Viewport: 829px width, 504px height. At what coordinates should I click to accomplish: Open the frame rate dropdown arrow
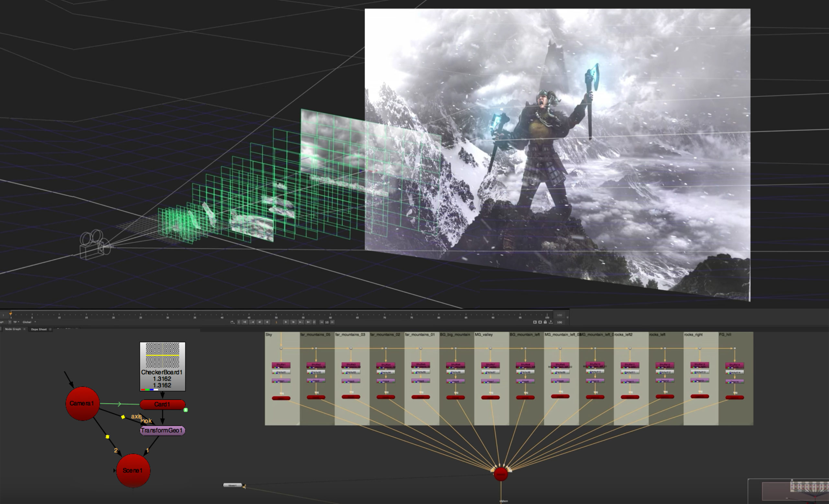[10, 322]
